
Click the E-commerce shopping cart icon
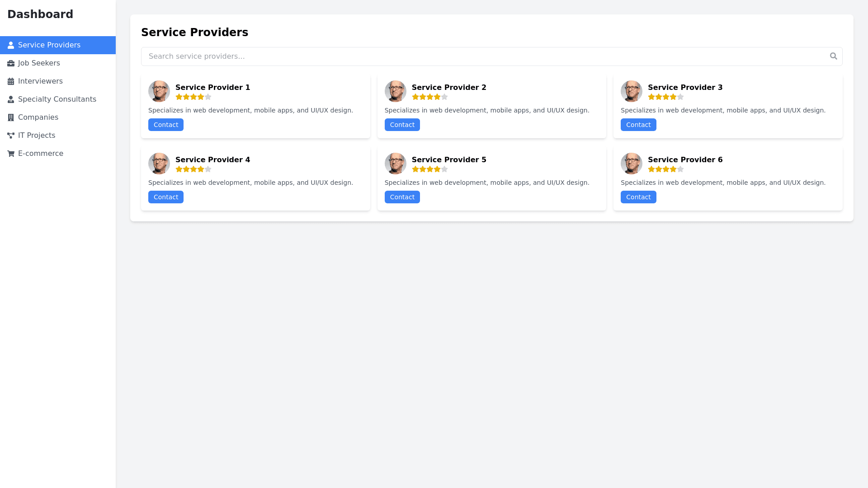coord(11,154)
